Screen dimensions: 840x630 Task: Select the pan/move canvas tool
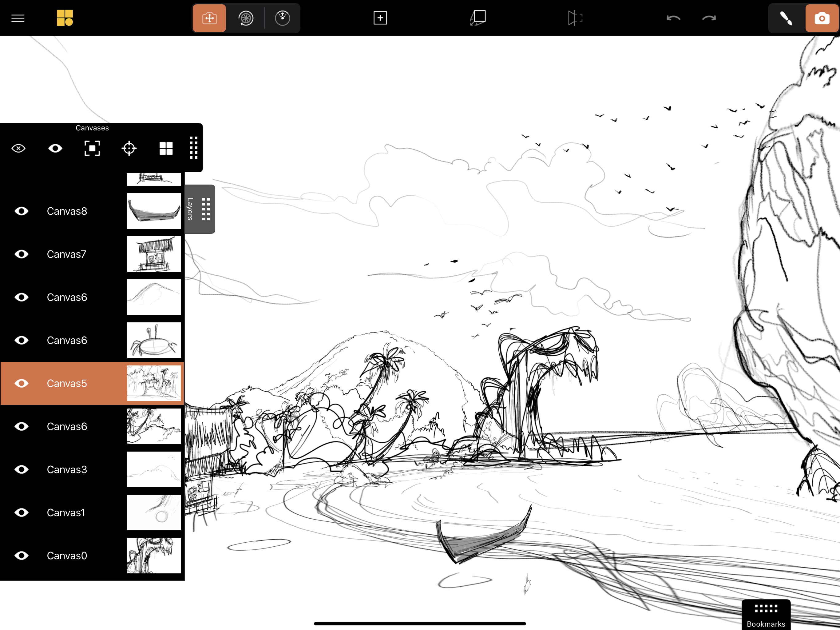point(209,18)
